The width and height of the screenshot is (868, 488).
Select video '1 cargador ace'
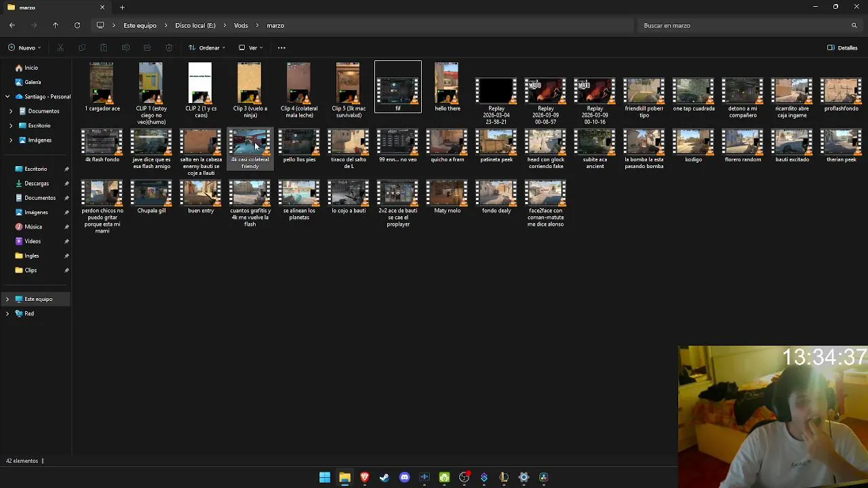pyautogui.click(x=102, y=87)
